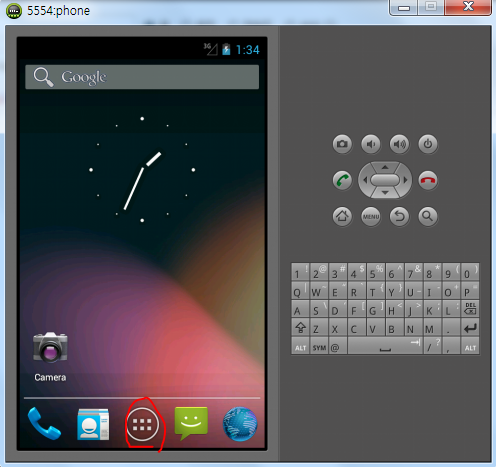
Task: Tap the analog clock widget
Action: pos(142,170)
